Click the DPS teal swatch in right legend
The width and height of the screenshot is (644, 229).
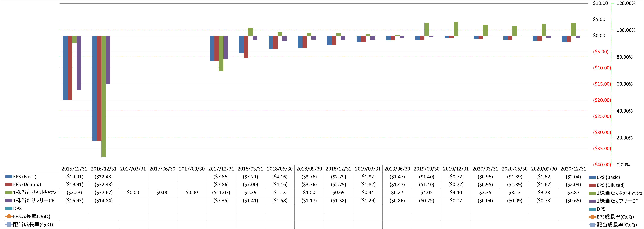pos(592,209)
